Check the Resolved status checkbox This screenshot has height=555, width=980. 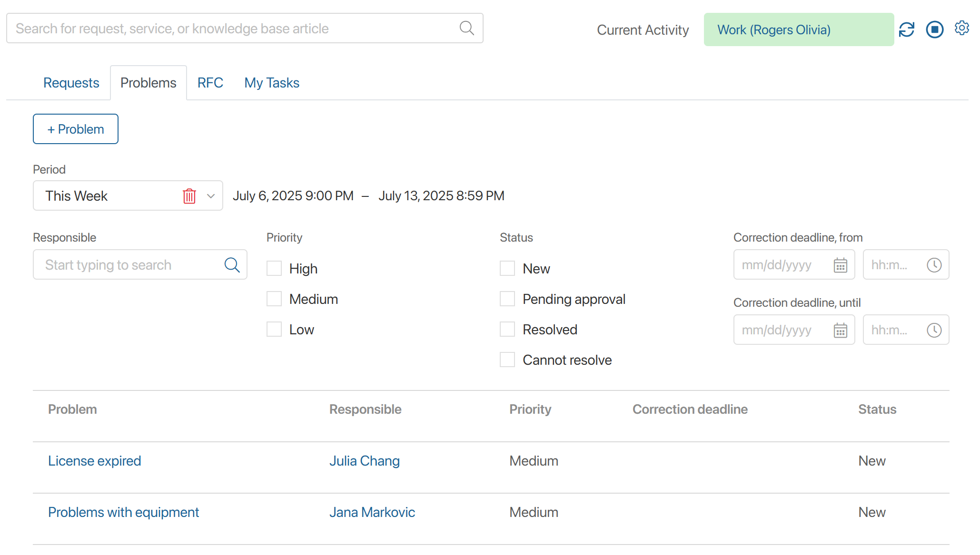point(507,329)
